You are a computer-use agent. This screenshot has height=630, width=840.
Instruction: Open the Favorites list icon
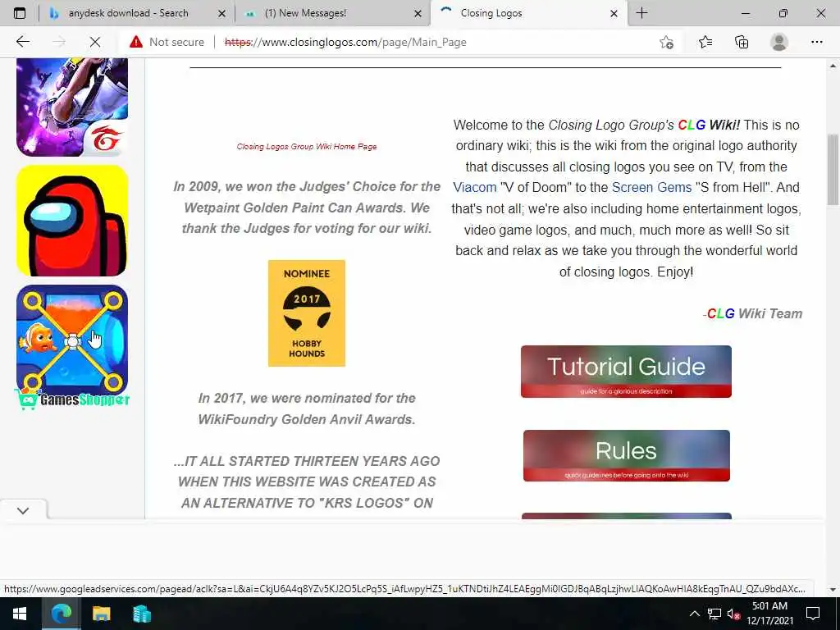[x=705, y=42]
